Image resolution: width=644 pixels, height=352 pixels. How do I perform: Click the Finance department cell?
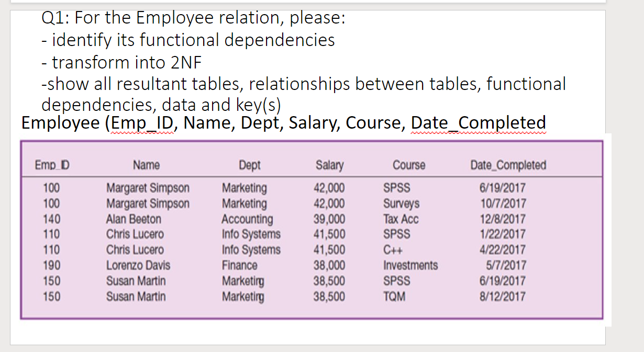click(x=240, y=265)
